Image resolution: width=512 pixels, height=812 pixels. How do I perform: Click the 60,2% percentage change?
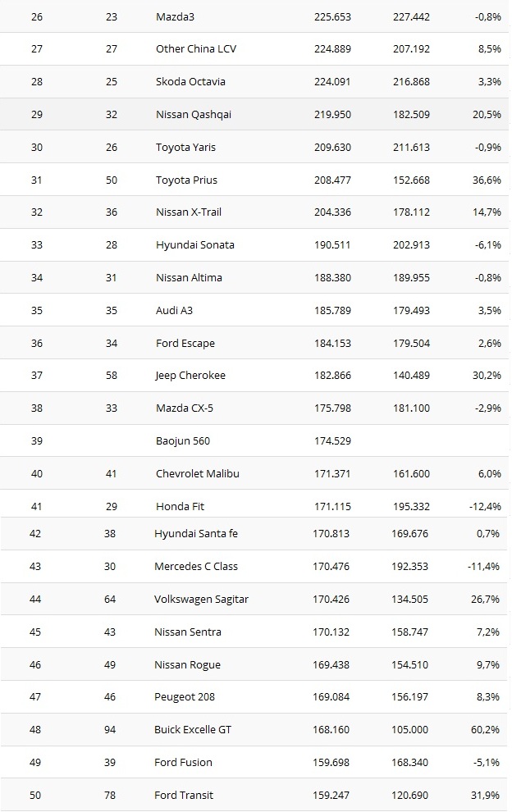tap(487, 729)
